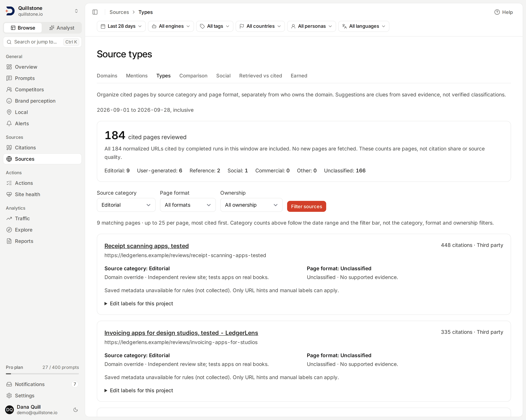The height and width of the screenshot is (420, 526).
Task: Open All ownership dropdown
Action: tap(251, 205)
